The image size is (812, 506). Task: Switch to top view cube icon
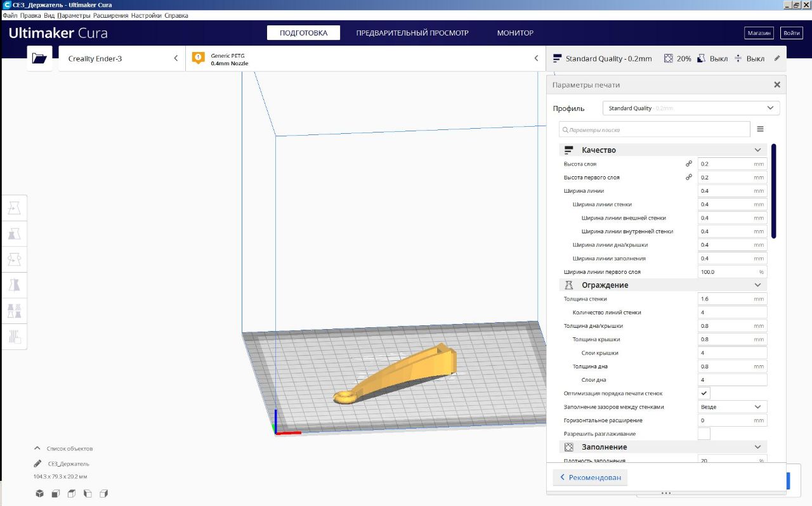coord(71,493)
